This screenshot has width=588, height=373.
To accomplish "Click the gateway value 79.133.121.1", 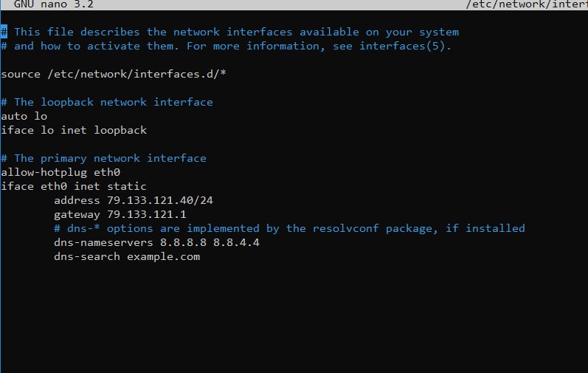I will [x=147, y=214].
